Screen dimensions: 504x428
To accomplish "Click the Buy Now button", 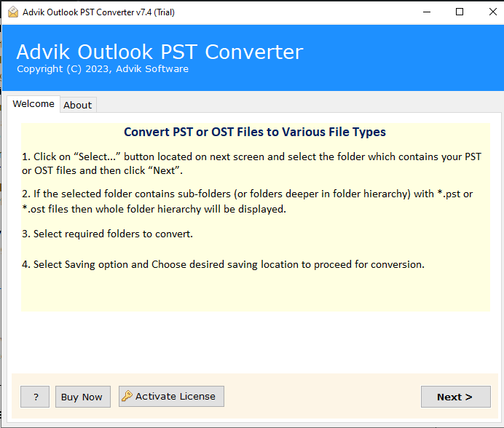I will click(83, 397).
